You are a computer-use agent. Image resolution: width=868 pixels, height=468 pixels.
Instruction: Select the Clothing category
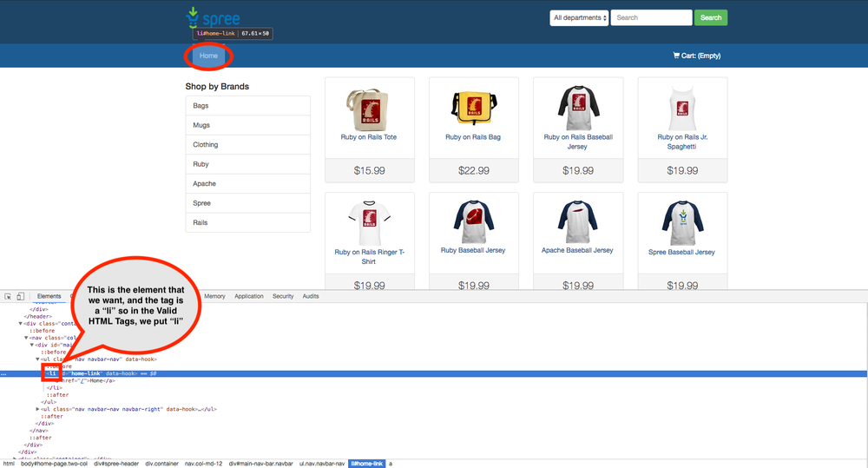(248, 144)
